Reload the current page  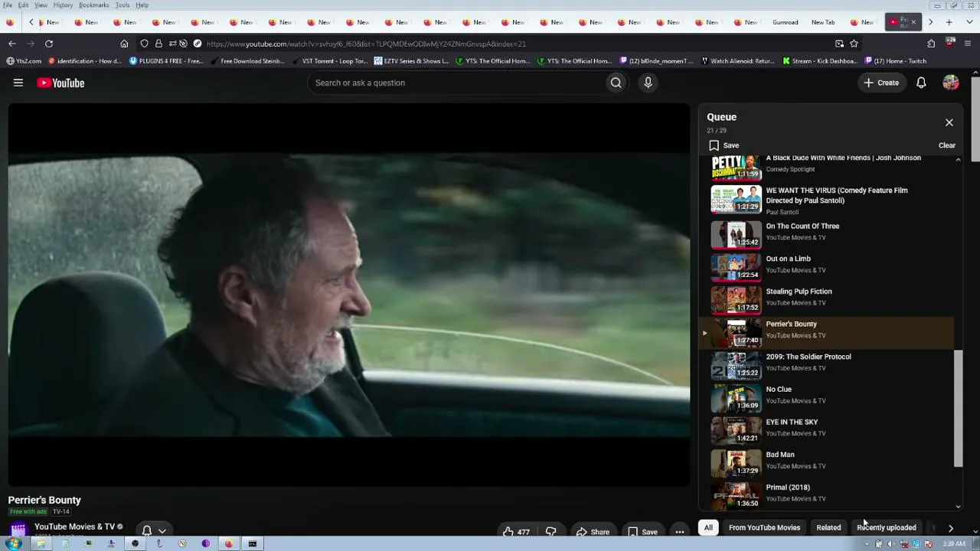(49, 44)
